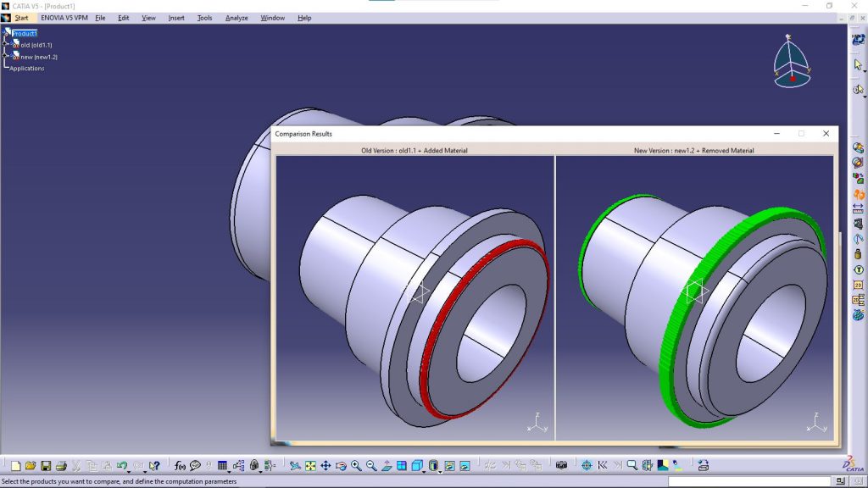Open the Tools menu
Screen dimensions: 868x488
[x=204, y=18]
